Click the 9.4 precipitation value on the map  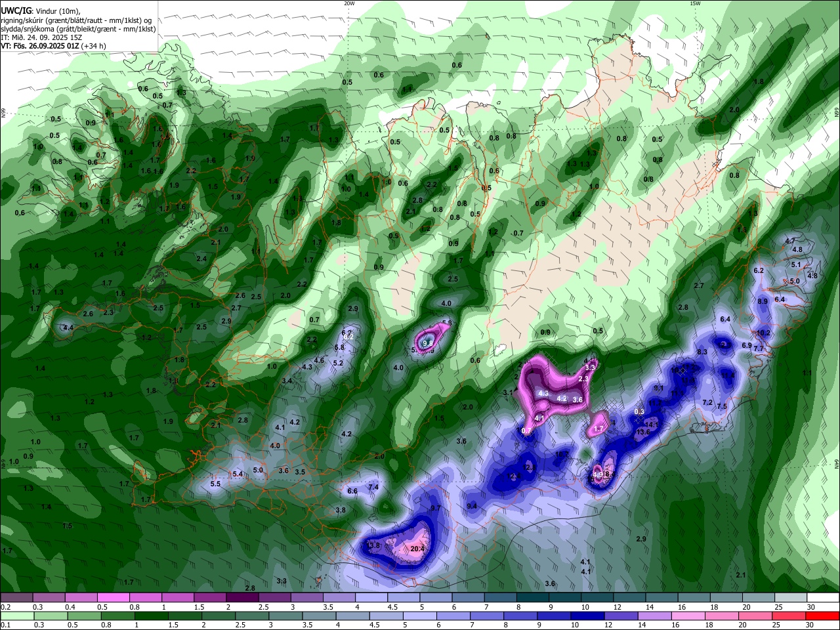[472, 506]
